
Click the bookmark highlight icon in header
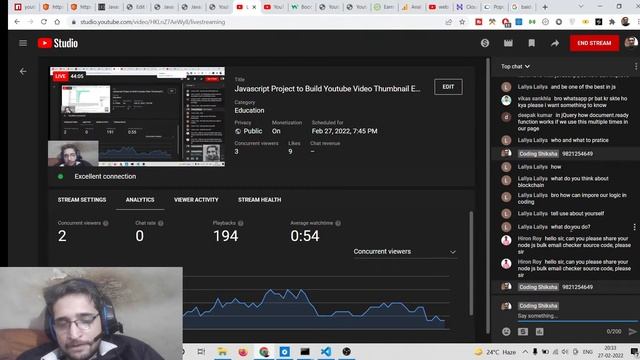[531, 43]
